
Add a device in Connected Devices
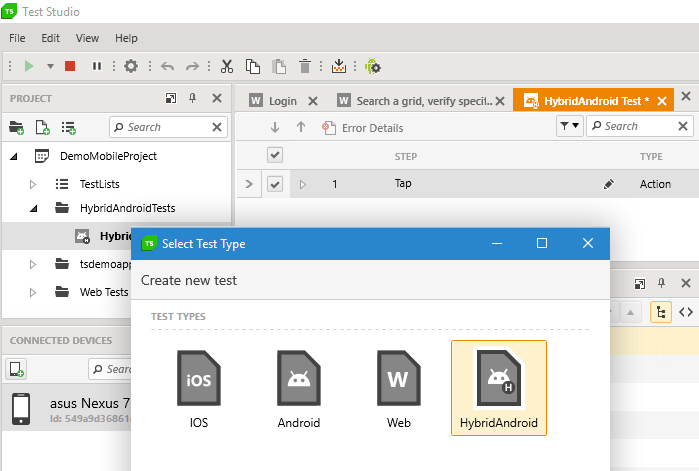[x=16, y=369]
